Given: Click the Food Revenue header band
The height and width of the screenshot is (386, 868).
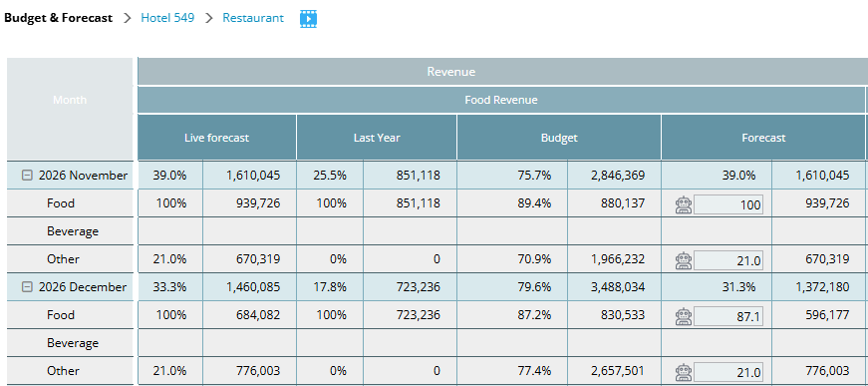Looking at the screenshot, I should (501, 100).
